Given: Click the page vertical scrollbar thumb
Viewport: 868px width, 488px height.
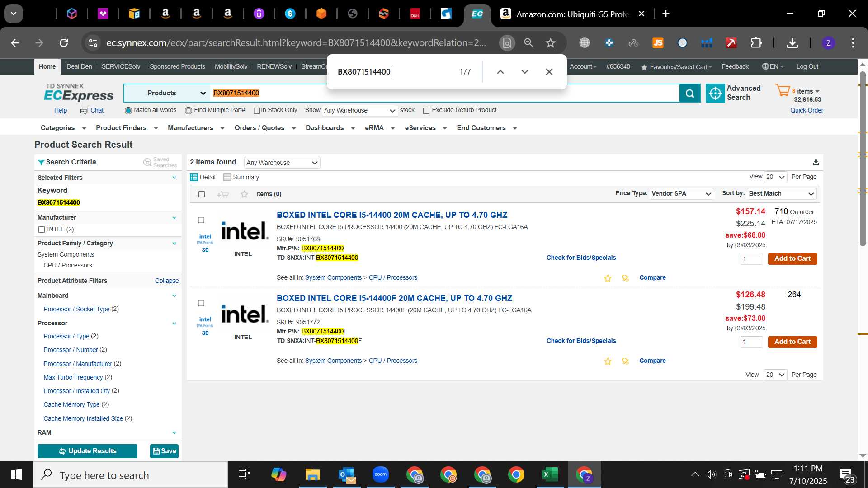Looking at the screenshot, I should [x=863, y=158].
